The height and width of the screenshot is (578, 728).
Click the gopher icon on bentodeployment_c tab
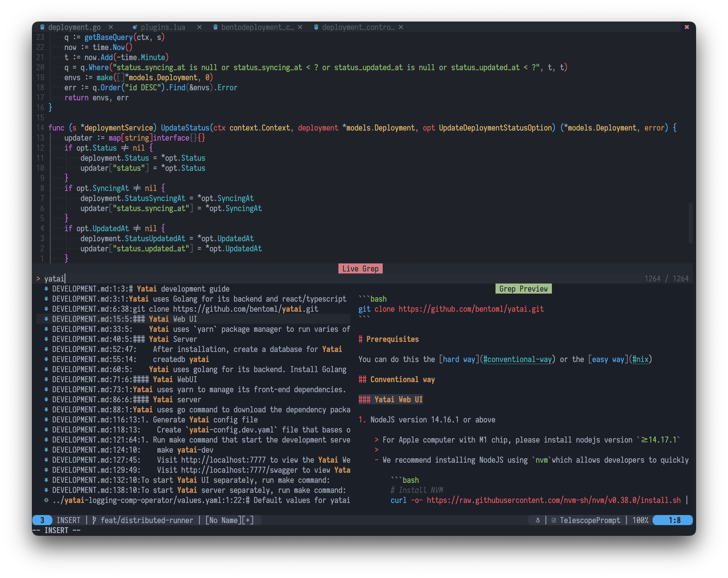[x=216, y=27]
